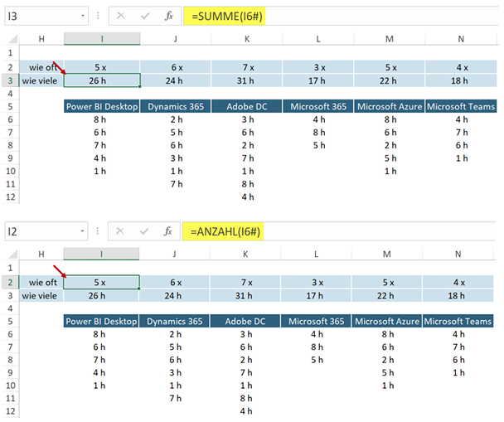The width and height of the screenshot is (504, 422).
Task: Select column I header in the SUMME sheet
Action: pos(102,39)
